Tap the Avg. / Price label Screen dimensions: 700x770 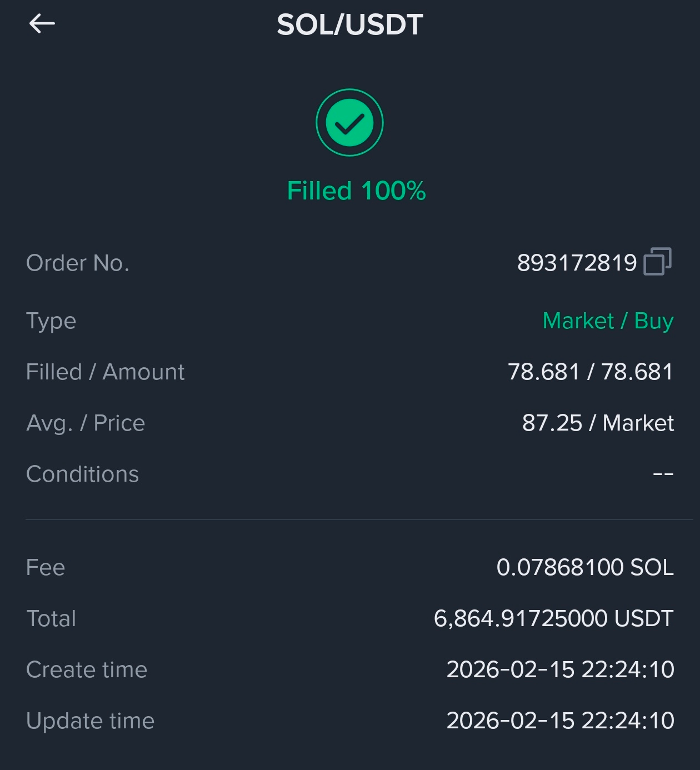(86, 423)
